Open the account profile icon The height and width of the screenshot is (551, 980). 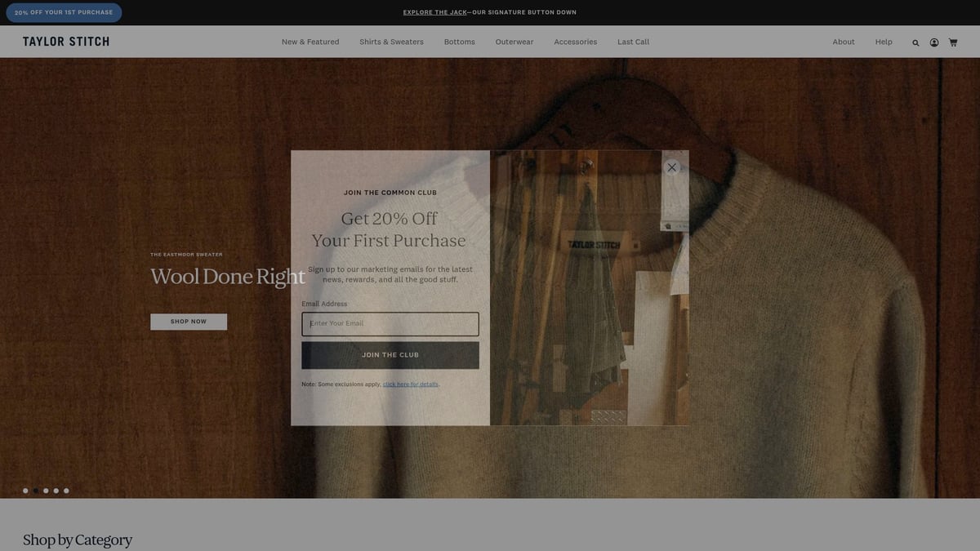pos(933,42)
